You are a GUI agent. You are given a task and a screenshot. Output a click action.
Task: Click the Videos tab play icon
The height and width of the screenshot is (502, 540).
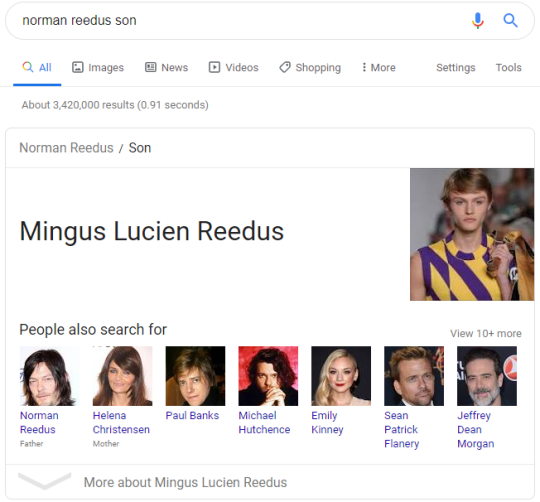coord(214,67)
